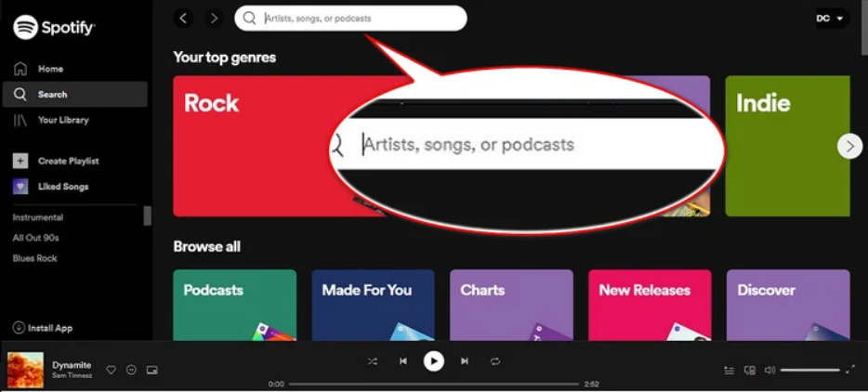Click the Dynamite song title
868x392 pixels.
72,365
